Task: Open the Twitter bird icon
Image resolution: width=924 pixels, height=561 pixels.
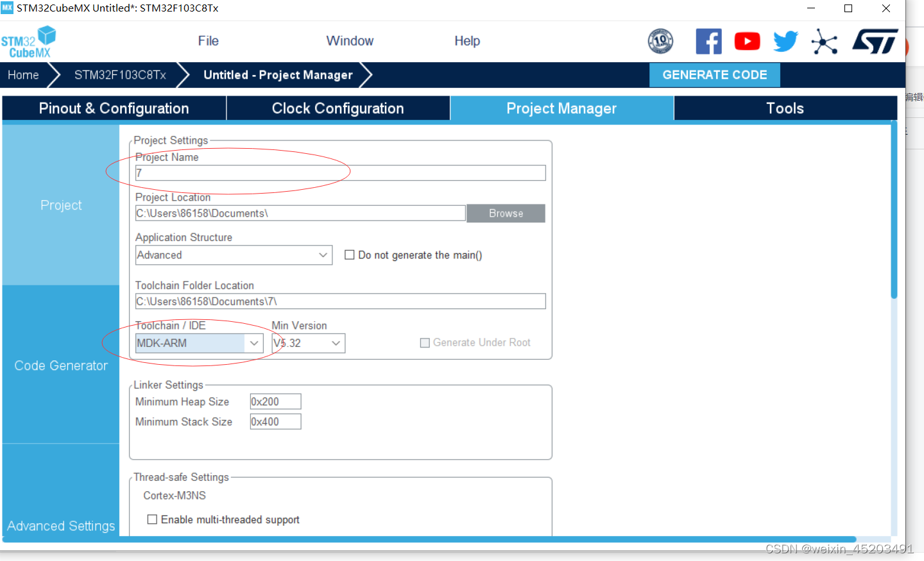Action: [x=785, y=42]
